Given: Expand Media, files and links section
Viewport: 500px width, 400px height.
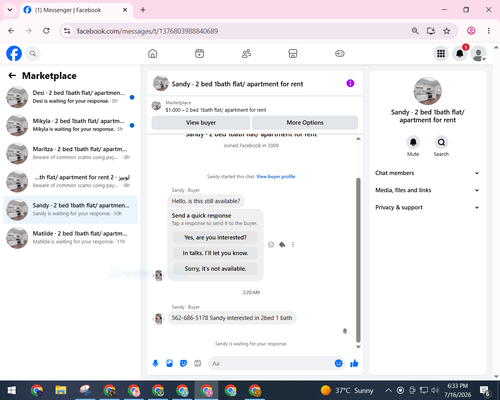Looking at the screenshot, I should (x=427, y=190).
